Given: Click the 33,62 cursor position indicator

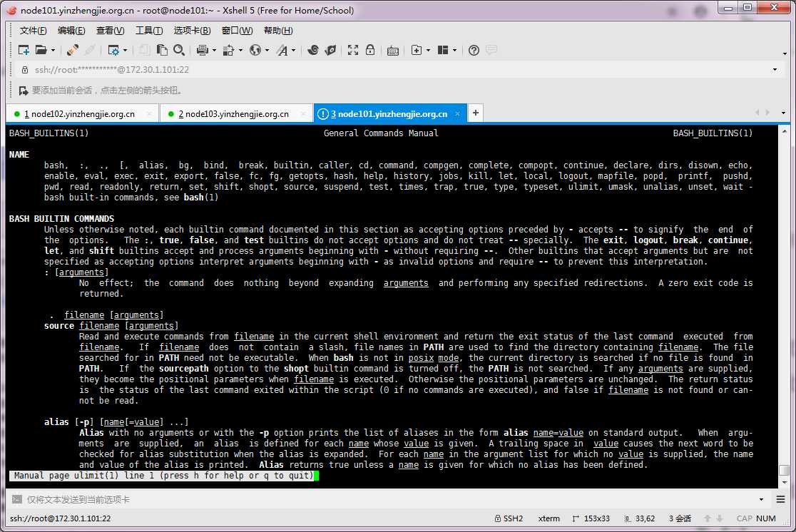Looking at the screenshot, I should (640, 518).
